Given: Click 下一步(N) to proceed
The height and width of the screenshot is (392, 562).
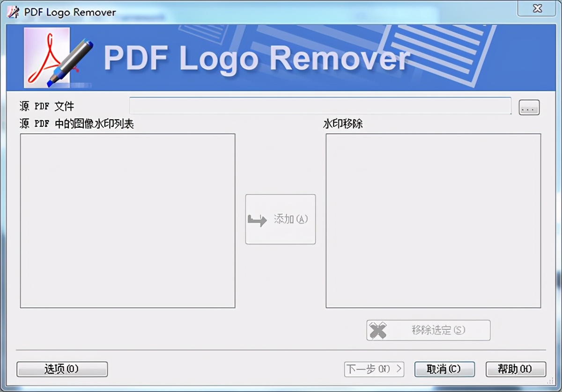Looking at the screenshot, I should (x=374, y=369).
